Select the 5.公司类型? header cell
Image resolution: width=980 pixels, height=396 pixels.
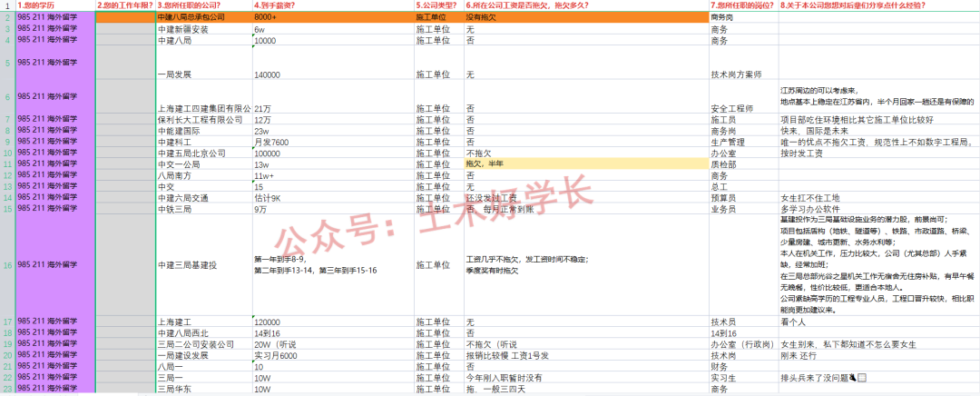point(439,5)
